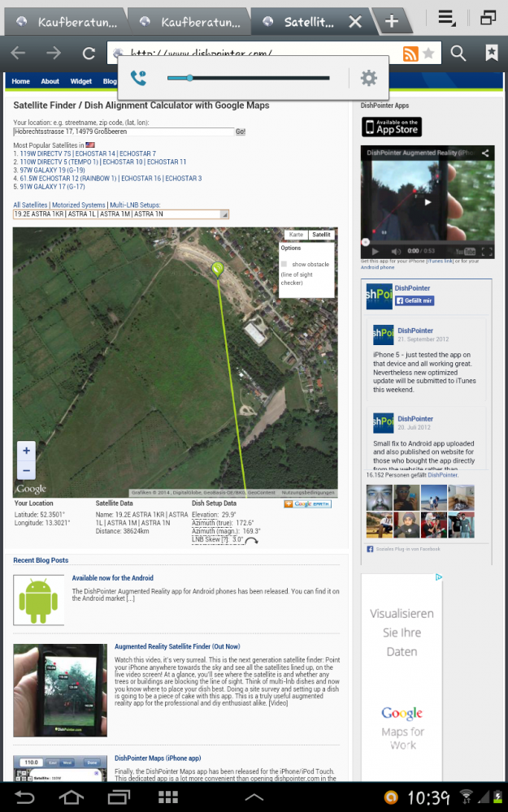
Task: Switch map to Satellit view
Action: coord(322,235)
